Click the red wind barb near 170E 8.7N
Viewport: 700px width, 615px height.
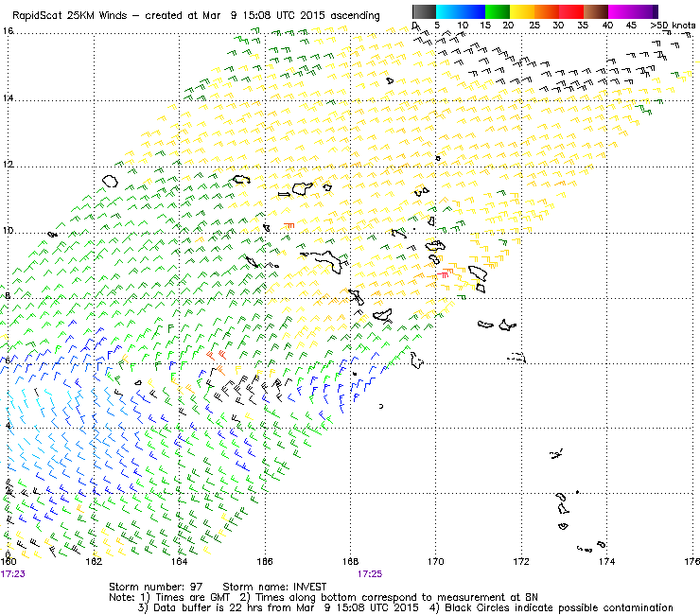coord(443,274)
